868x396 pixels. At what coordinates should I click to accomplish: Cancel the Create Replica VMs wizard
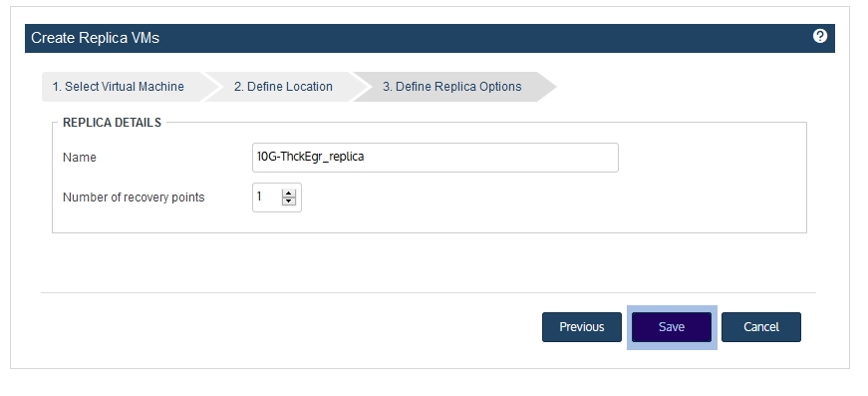(761, 327)
